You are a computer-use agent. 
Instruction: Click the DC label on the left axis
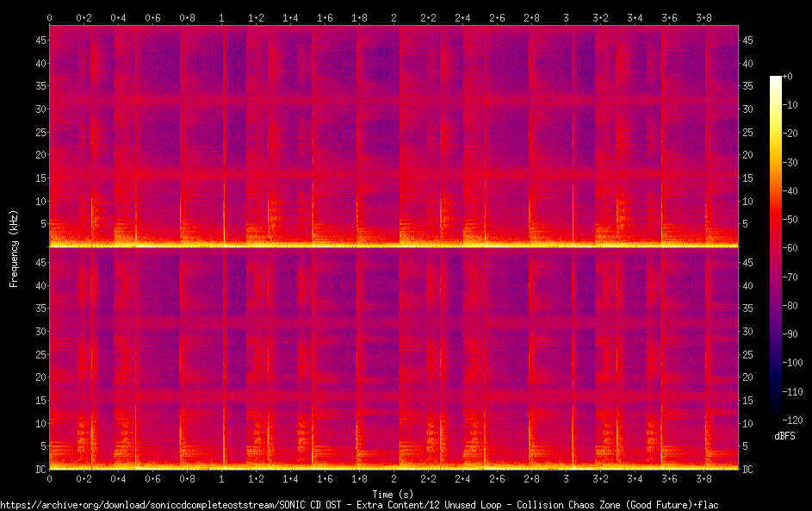(x=39, y=470)
